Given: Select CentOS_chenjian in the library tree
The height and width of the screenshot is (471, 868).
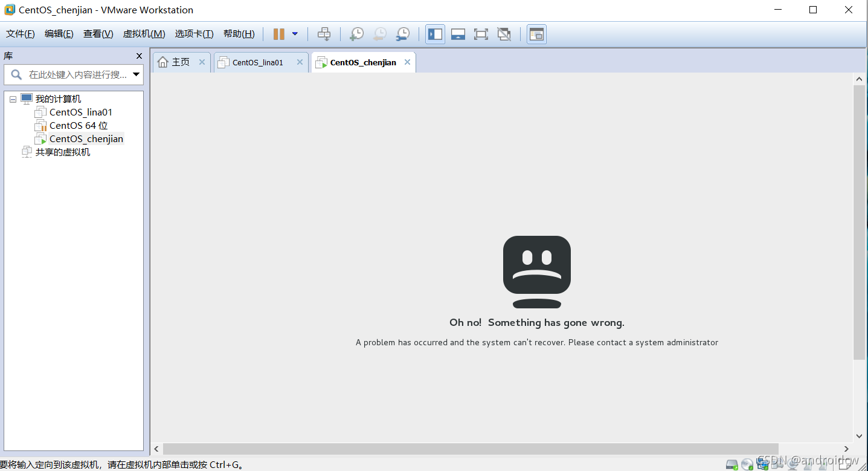Looking at the screenshot, I should click(x=86, y=139).
